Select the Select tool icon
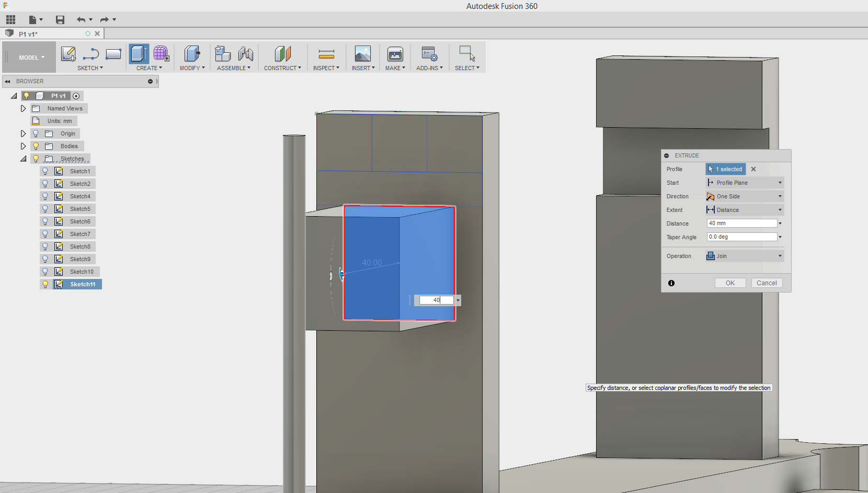The width and height of the screenshot is (868, 493). click(467, 53)
